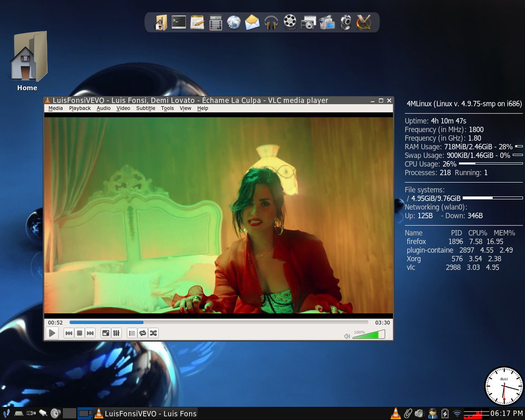Click the LuisFonsiVEVO taskbar window button

146,413
